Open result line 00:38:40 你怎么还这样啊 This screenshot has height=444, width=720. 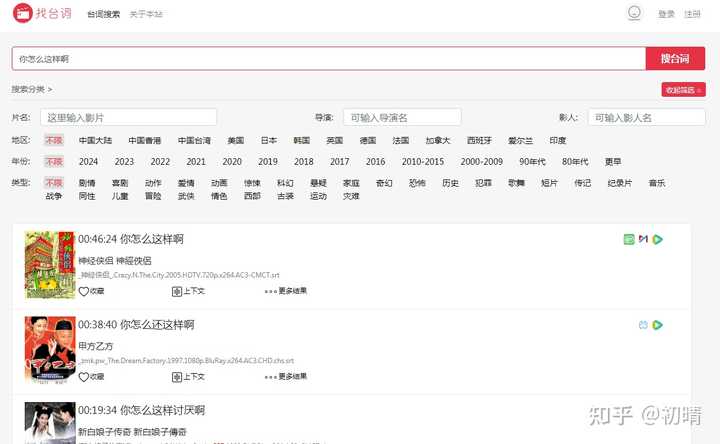(136, 325)
